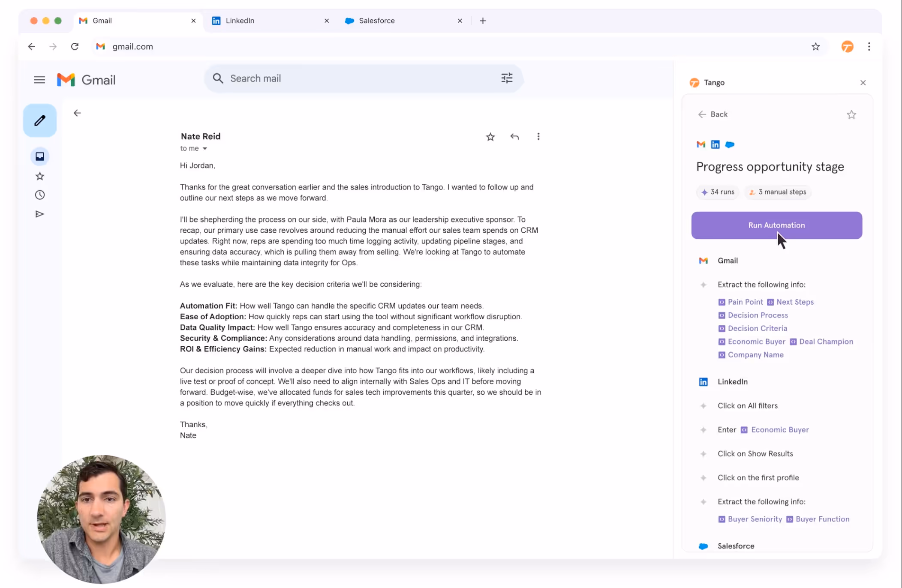Open the Gmail main menu hamburger icon
The width and height of the screenshot is (902, 588).
[x=39, y=80]
